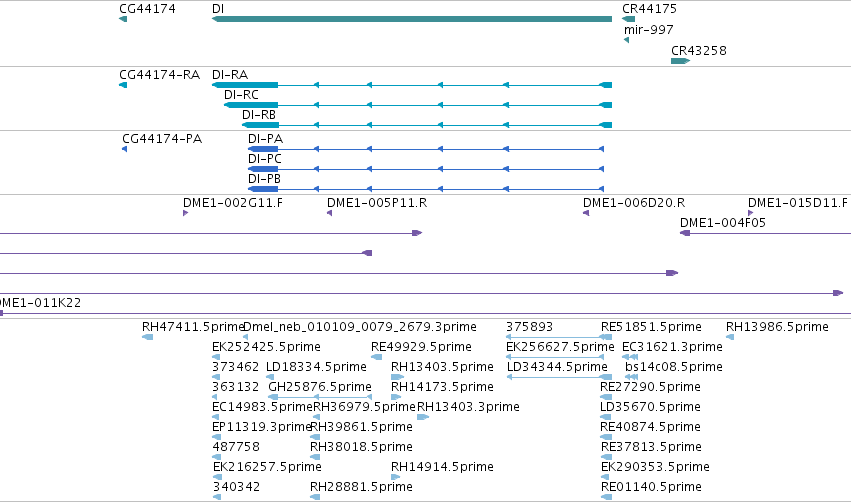
Task: Click the Dmel_neb_010109_0079_2679.3prime label
Action: click(360, 327)
